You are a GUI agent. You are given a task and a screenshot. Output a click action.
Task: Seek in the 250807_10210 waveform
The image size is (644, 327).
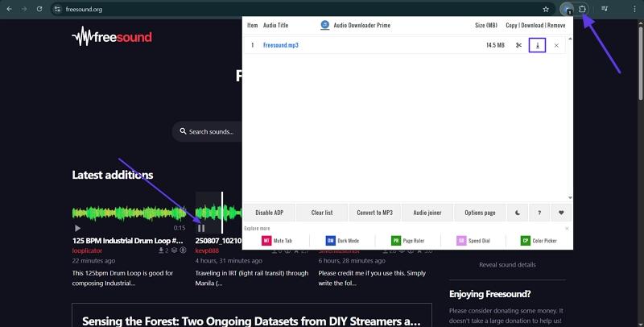218,213
